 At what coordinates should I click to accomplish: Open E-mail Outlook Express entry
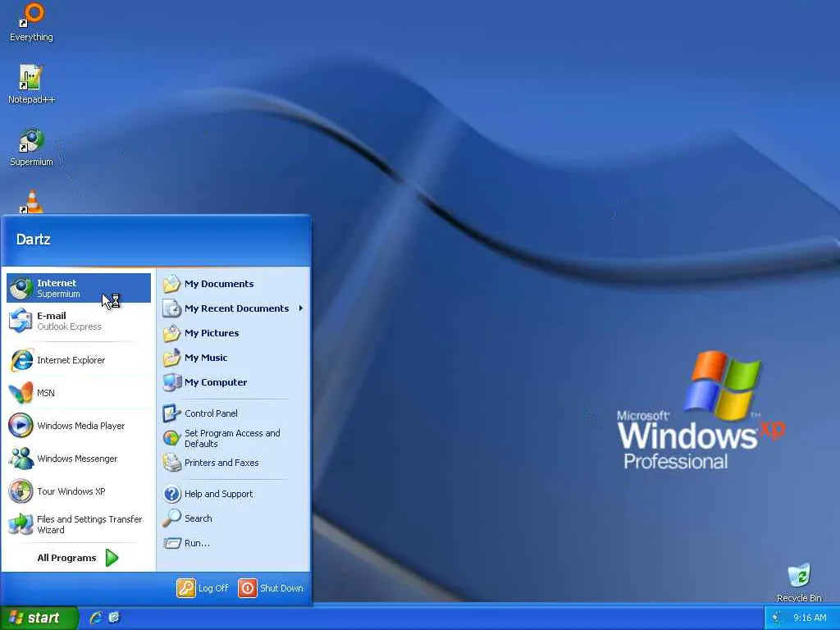click(79, 321)
